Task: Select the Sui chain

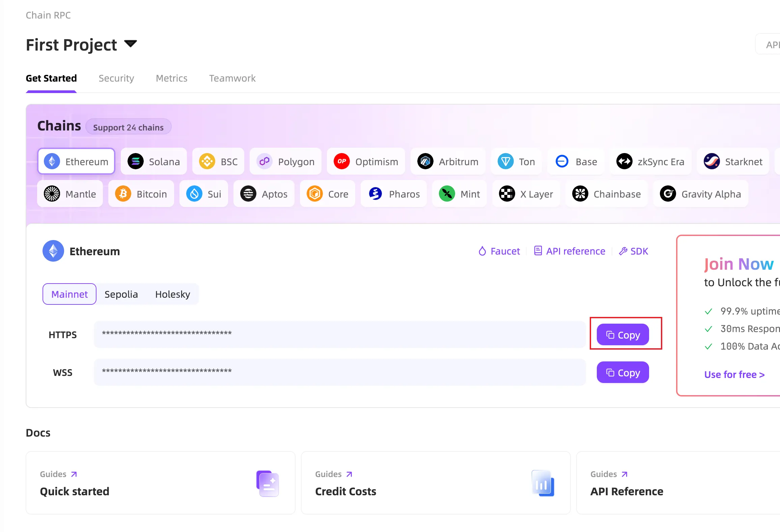Action: (x=204, y=194)
